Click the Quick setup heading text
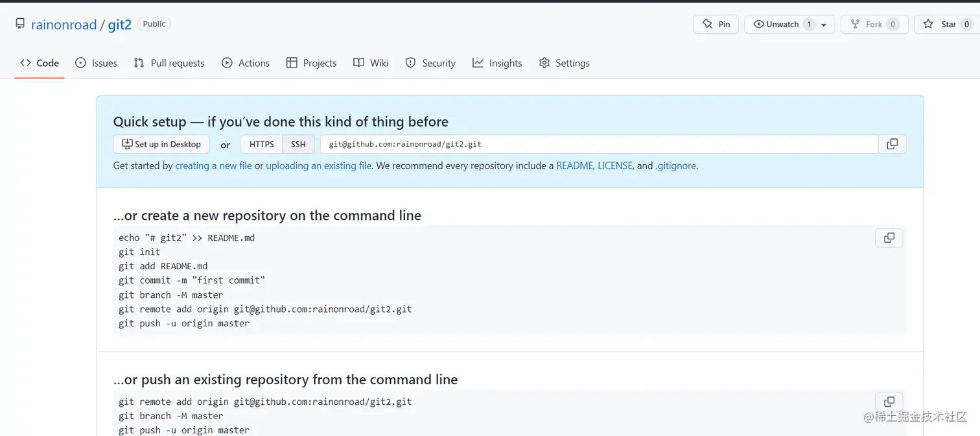The image size is (980, 436). pyautogui.click(x=281, y=122)
